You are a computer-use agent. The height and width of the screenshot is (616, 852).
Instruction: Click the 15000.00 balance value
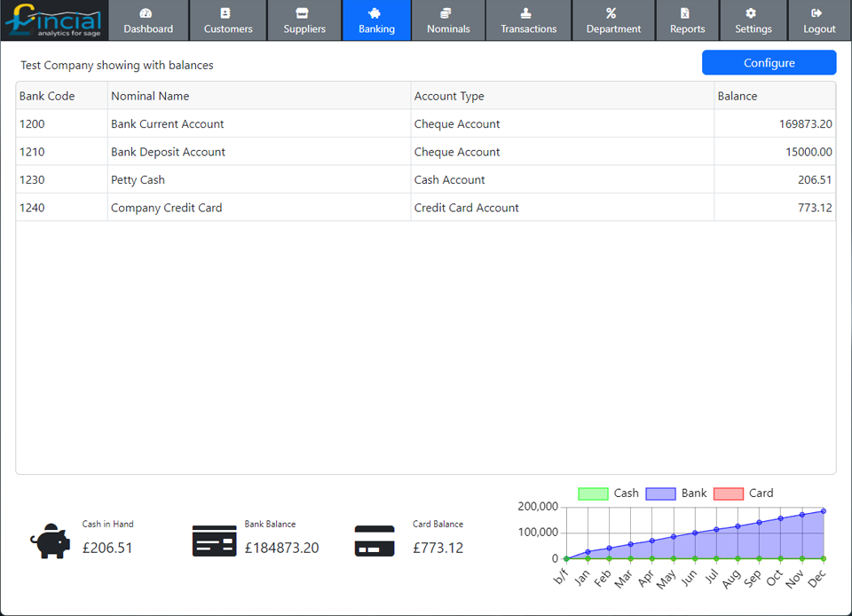[809, 152]
